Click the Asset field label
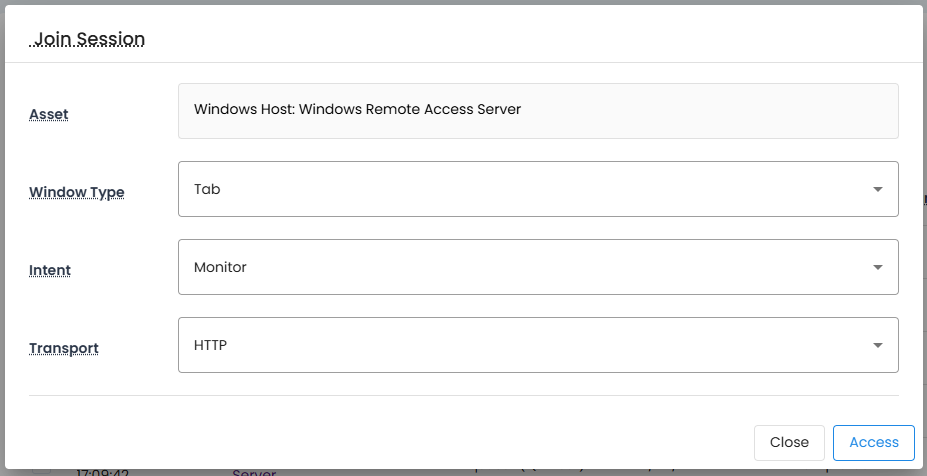 [x=49, y=114]
